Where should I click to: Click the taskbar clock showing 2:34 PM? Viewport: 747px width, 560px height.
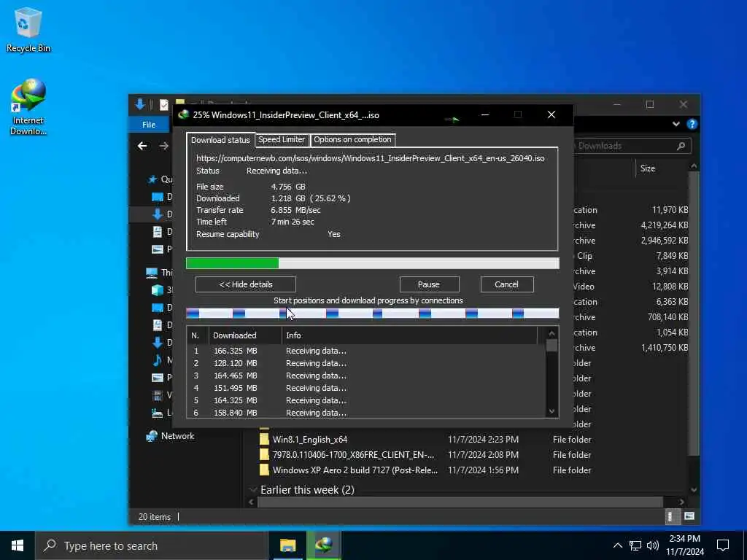pyautogui.click(x=684, y=545)
